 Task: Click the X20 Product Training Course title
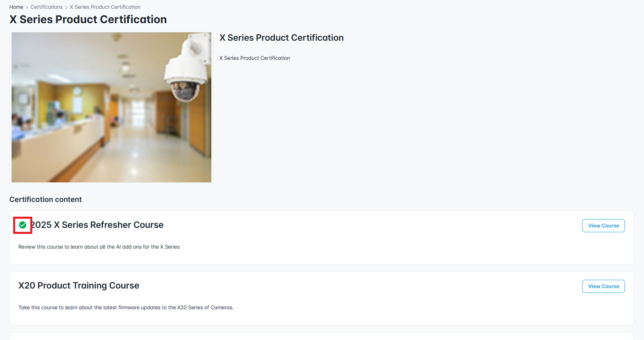point(79,286)
